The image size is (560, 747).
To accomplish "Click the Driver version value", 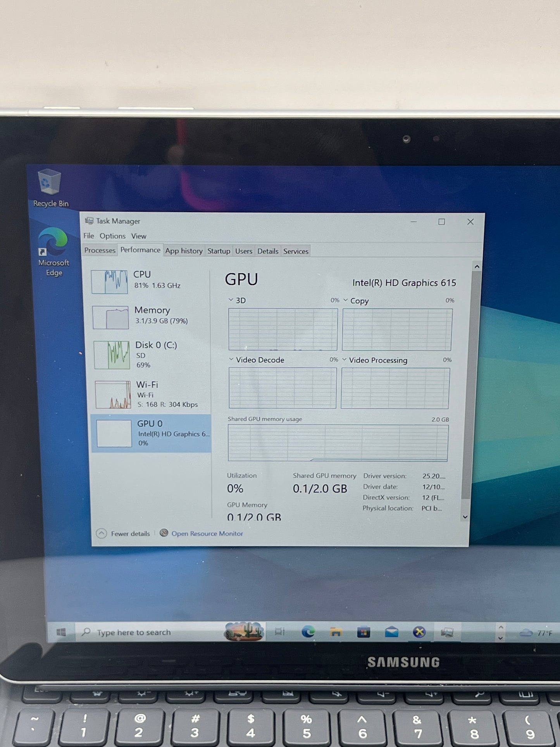I will click(433, 476).
